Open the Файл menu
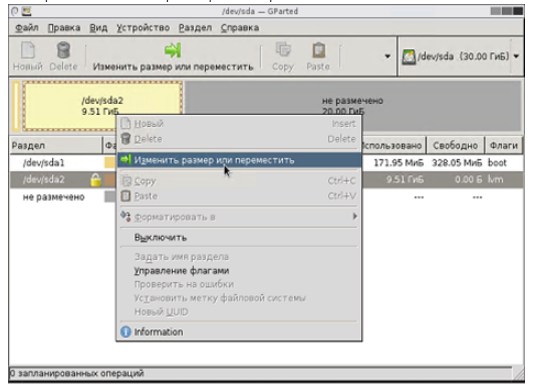 point(27,28)
